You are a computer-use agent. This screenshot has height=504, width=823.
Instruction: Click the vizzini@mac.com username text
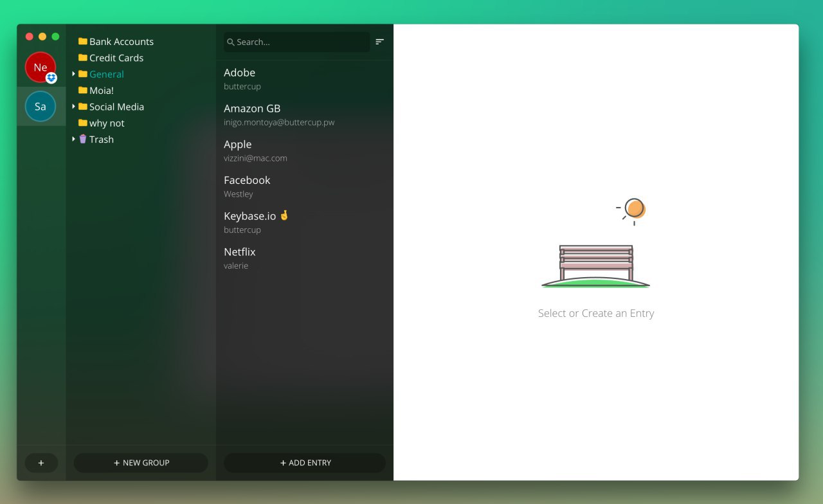point(255,158)
